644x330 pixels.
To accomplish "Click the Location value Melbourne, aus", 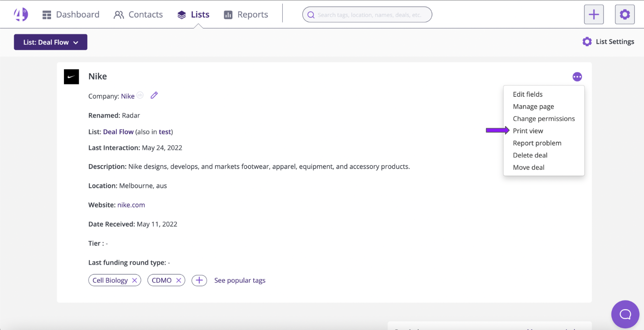I will click(143, 186).
